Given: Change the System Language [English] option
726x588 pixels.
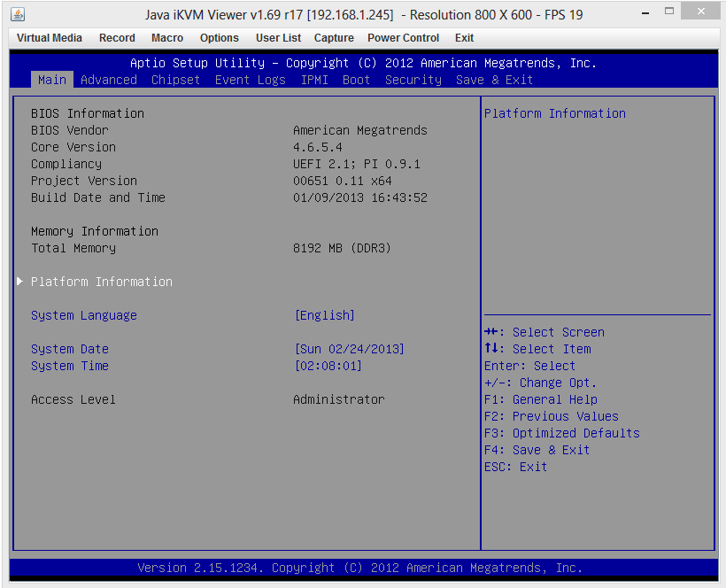Looking at the screenshot, I should [324, 315].
